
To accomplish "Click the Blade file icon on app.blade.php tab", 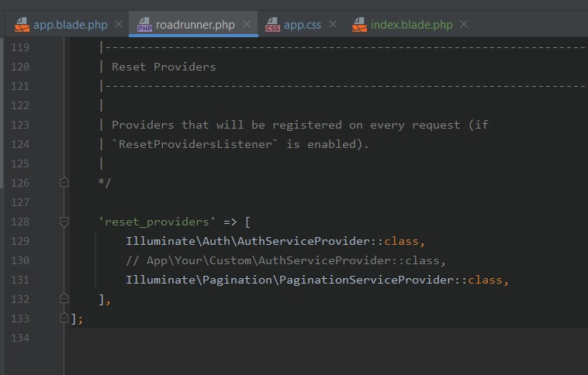I will coord(22,25).
